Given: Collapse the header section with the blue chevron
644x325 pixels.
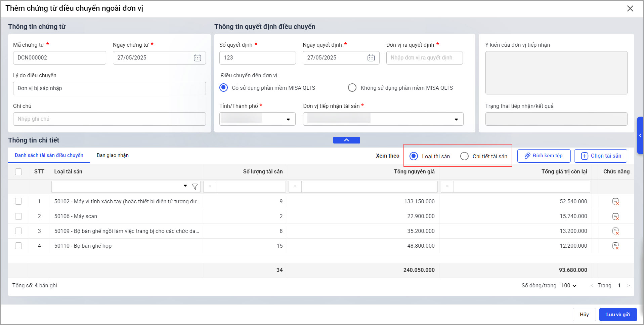Looking at the screenshot, I should pos(346,140).
